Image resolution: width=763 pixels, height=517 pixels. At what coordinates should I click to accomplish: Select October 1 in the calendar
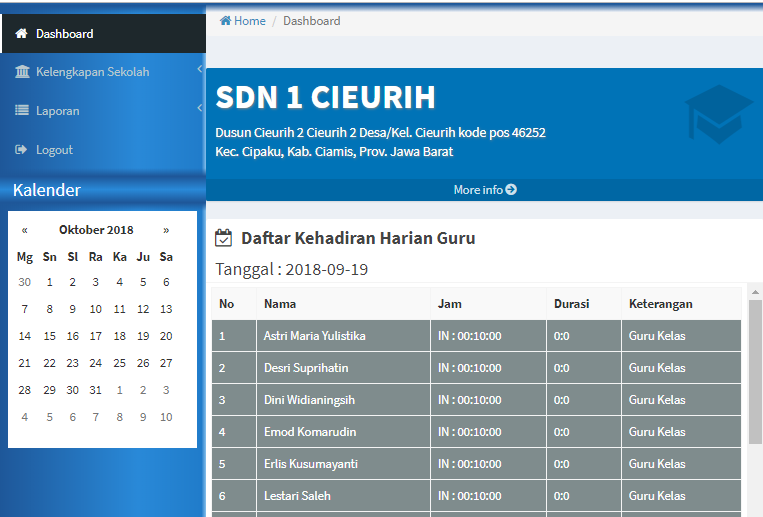pos(50,282)
